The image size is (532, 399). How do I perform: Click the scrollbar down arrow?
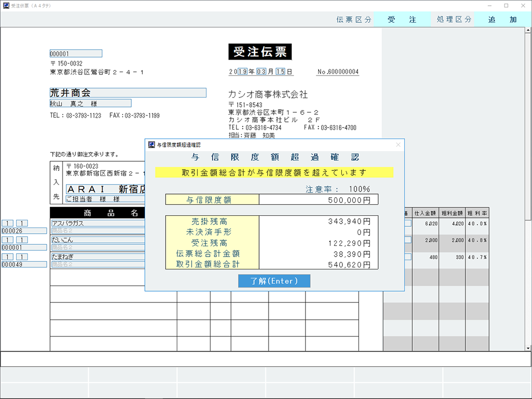tap(528, 348)
